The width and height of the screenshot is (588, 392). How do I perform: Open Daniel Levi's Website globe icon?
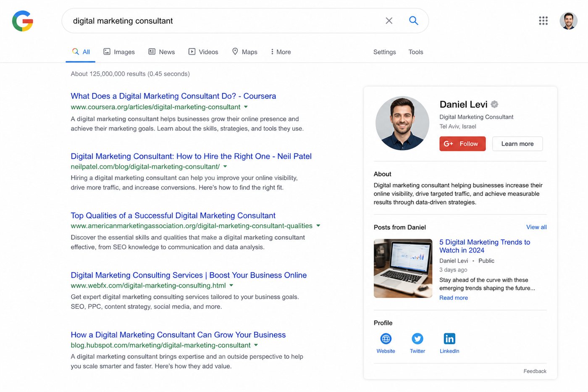pos(386,339)
